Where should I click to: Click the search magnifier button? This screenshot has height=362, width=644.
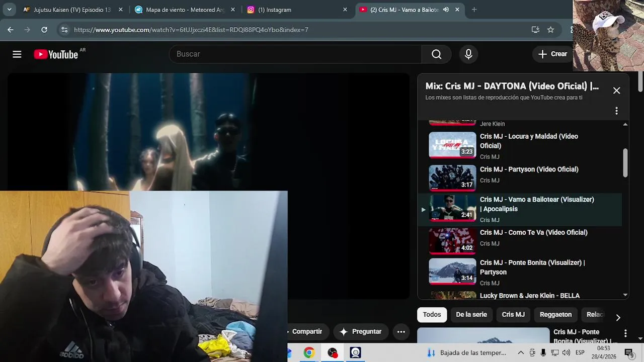[x=437, y=54]
